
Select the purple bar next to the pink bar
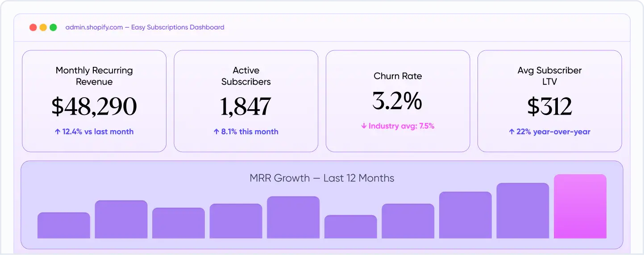(523, 211)
